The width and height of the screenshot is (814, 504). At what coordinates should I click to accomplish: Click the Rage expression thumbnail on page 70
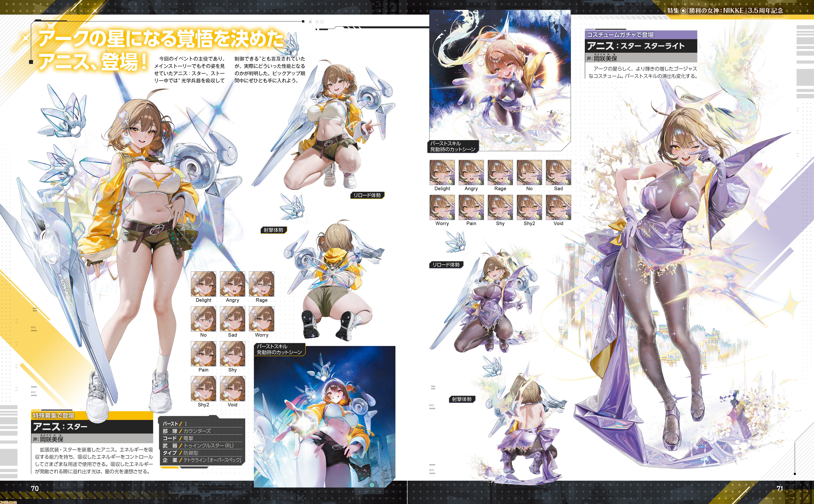[262, 284]
